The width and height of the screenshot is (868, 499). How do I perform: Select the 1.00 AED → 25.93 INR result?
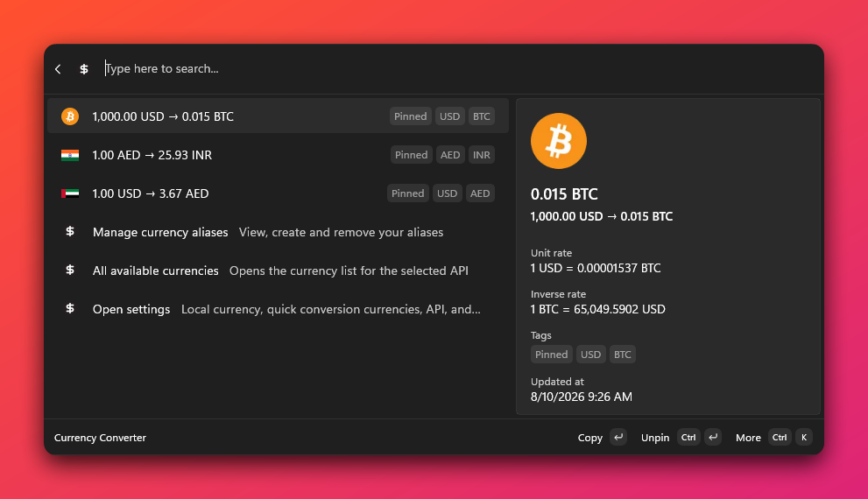point(278,155)
